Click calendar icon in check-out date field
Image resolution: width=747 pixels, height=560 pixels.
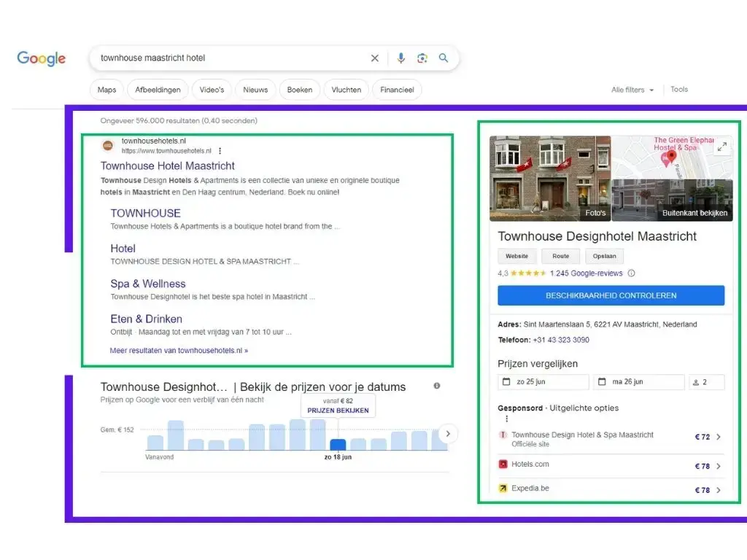coord(602,382)
